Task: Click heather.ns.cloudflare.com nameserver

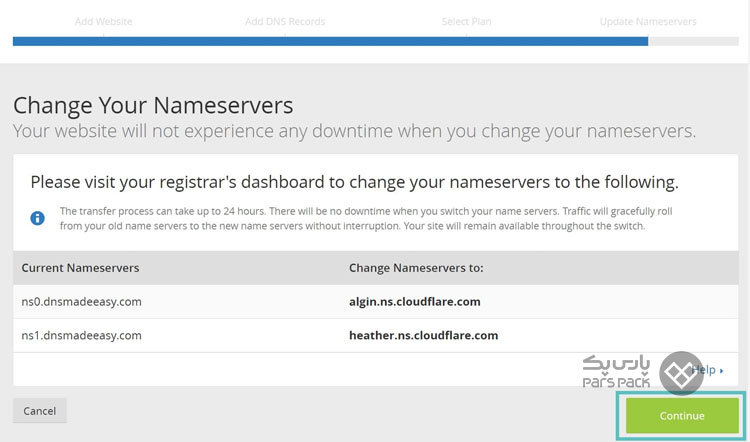Action: (423, 335)
